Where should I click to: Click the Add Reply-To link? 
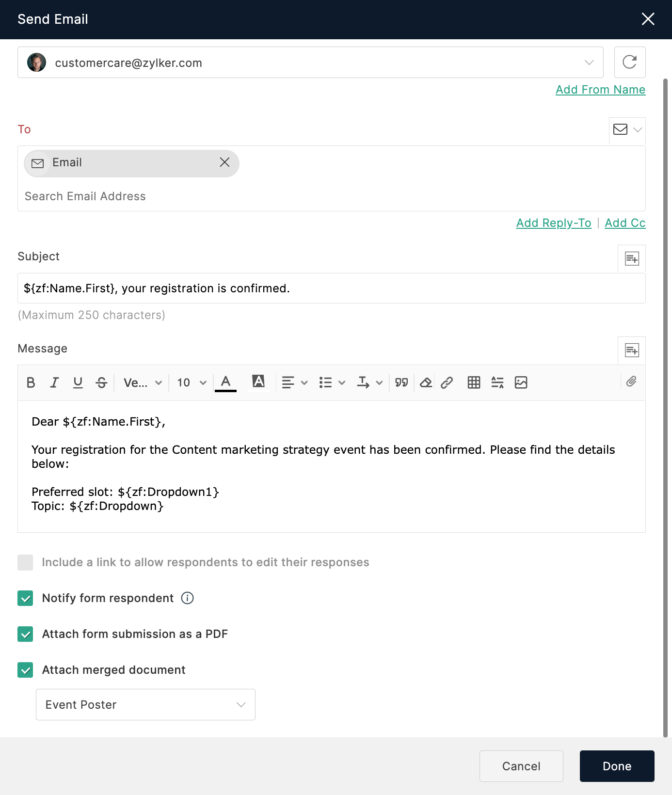coord(554,223)
